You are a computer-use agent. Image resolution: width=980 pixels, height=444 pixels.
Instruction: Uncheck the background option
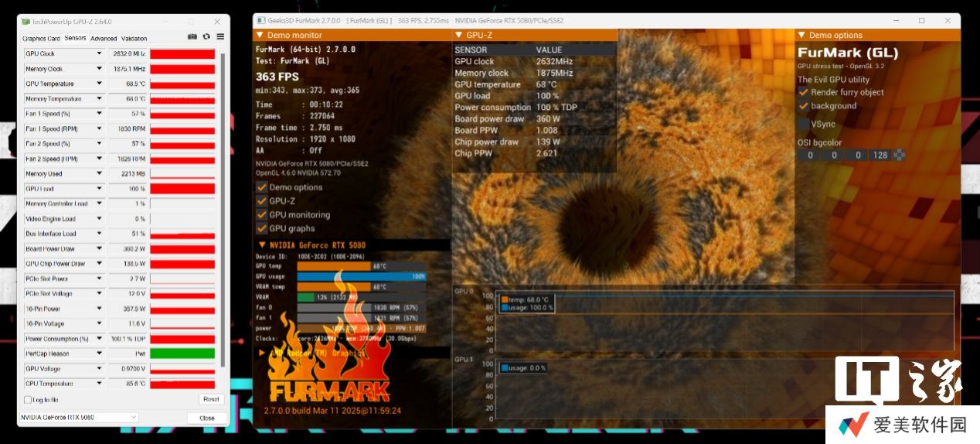[x=803, y=106]
